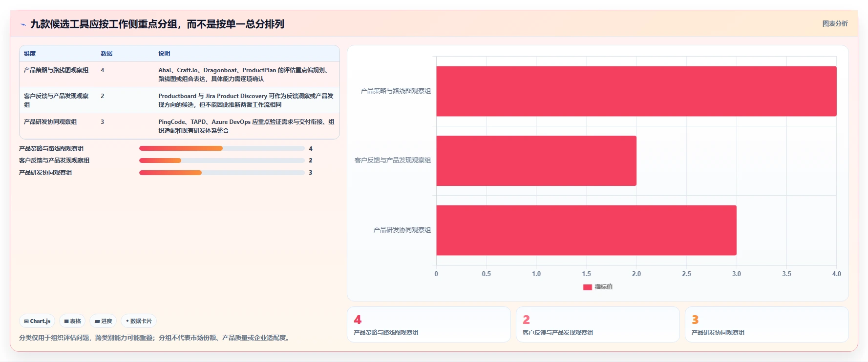Click table data value 4 in first row
This screenshot has width=868, height=362.
pyautogui.click(x=103, y=70)
